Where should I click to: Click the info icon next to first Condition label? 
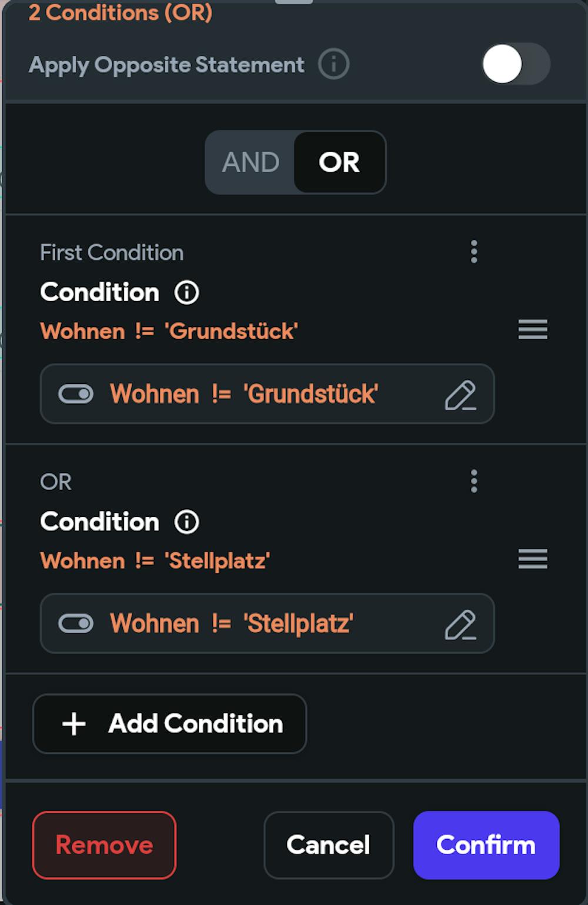[186, 291]
